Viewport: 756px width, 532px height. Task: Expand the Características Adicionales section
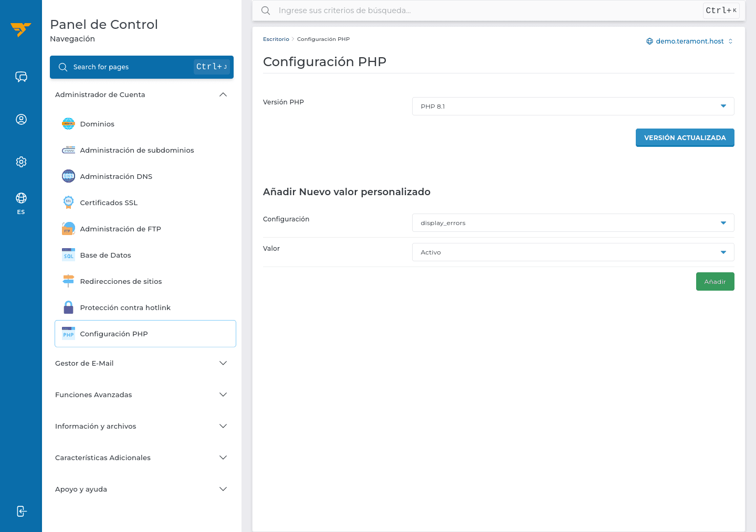141,457
